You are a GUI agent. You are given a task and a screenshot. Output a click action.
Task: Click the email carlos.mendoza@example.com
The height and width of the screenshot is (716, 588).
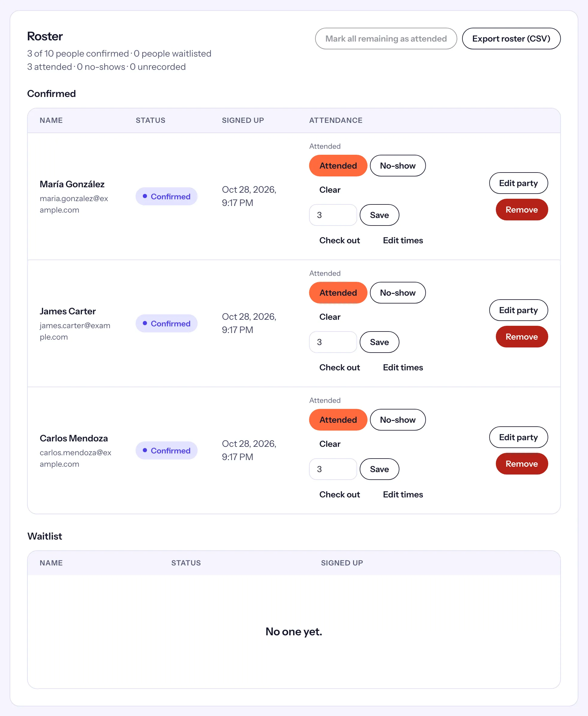(75, 458)
